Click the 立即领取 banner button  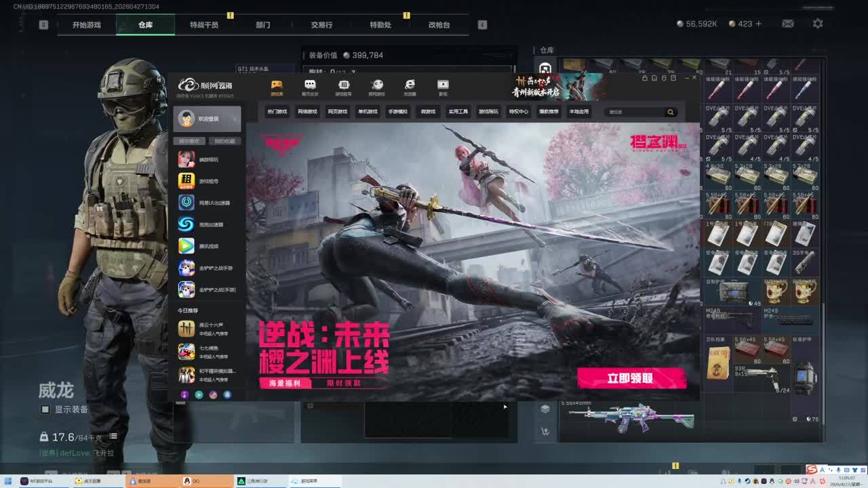tap(631, 378)
